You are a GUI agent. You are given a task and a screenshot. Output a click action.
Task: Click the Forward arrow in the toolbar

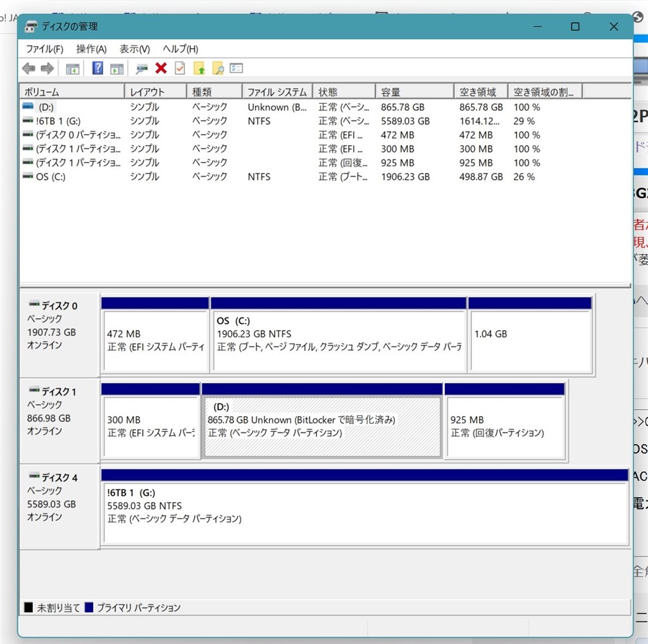(47, 68)
